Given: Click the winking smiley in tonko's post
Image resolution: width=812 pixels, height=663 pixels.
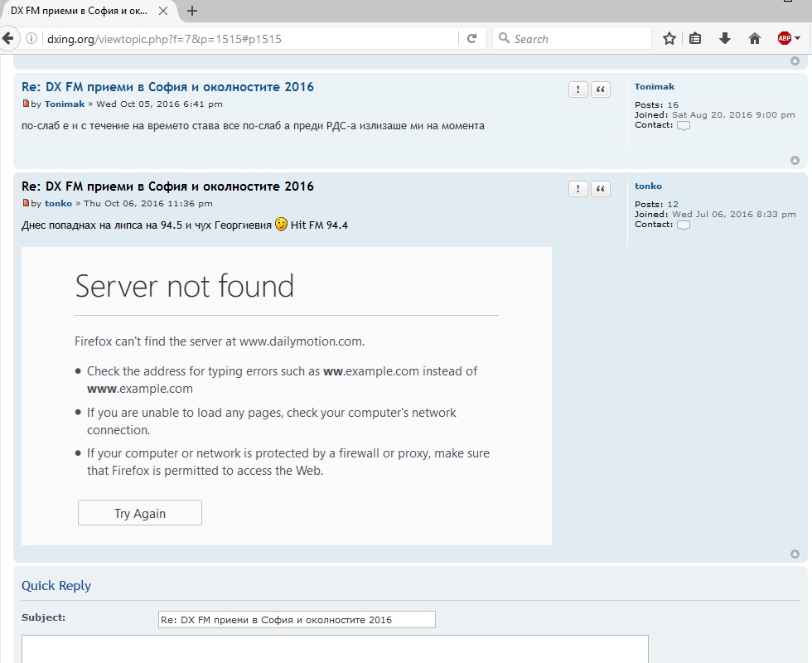Looking at the screenshot, I should point(281,224).
